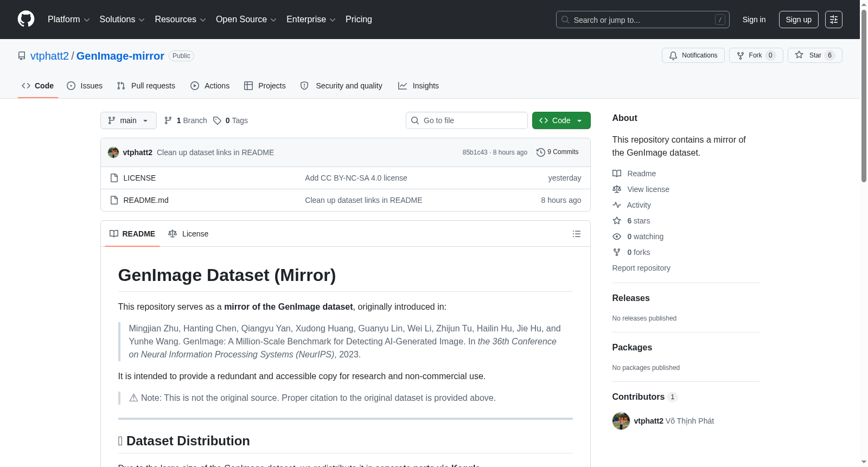Screen dimensions: 868x467
Task: Star the GenImage-mirror repository
Action: 814,55
